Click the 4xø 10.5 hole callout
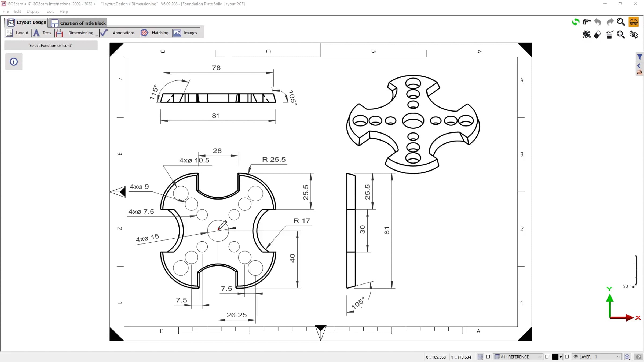Image resolution: width=644 pixels, height=362 pixels. point(194,160)
